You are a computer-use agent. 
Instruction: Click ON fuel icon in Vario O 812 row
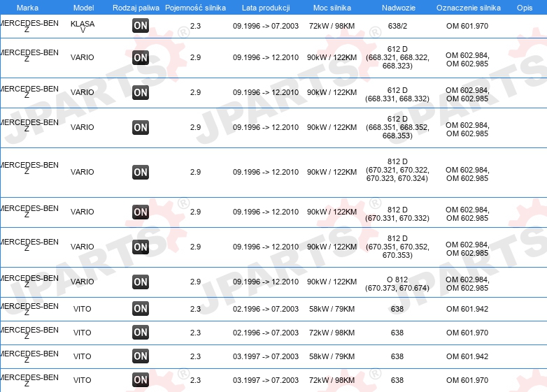(141, 282)
